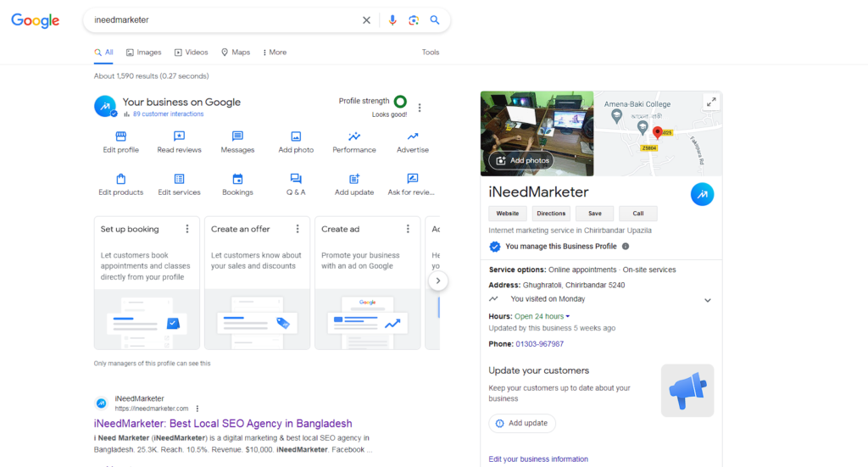Screen dimensions: 868x467
Task: Open iNeedMarketer: Best Local SEO Agency result
Action: coord(223,424)
